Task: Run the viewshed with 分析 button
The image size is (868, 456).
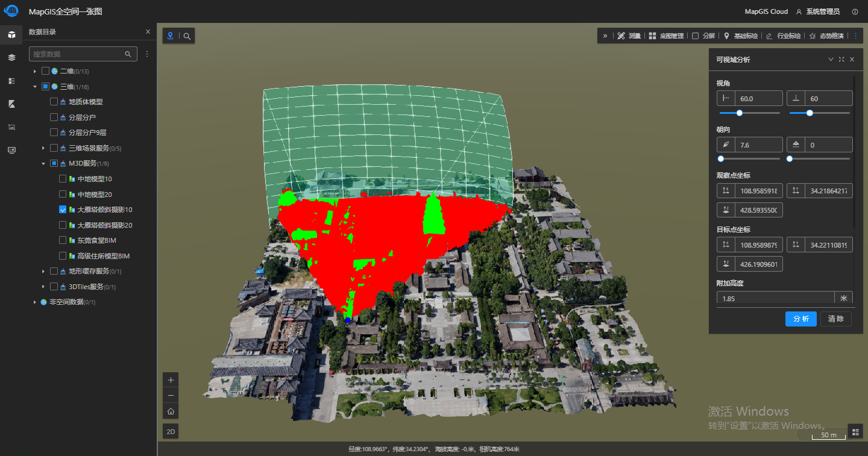Action: point(801,319)
